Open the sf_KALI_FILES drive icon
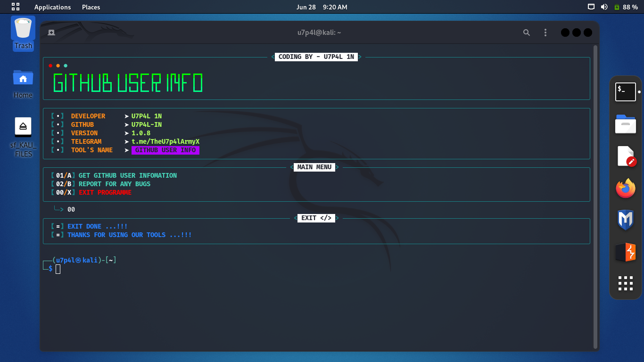644x362 pixels. pyautogui.click(x=23, y=137)
